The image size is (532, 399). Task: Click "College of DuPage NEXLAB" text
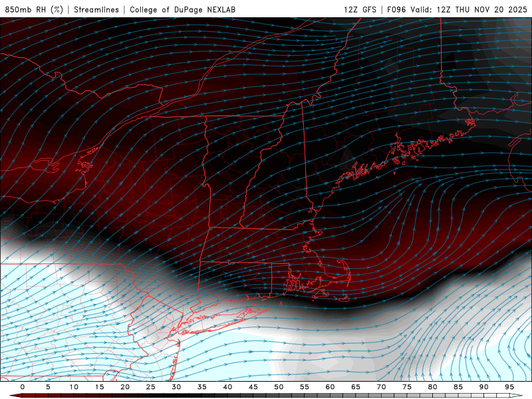coord(182,9)
